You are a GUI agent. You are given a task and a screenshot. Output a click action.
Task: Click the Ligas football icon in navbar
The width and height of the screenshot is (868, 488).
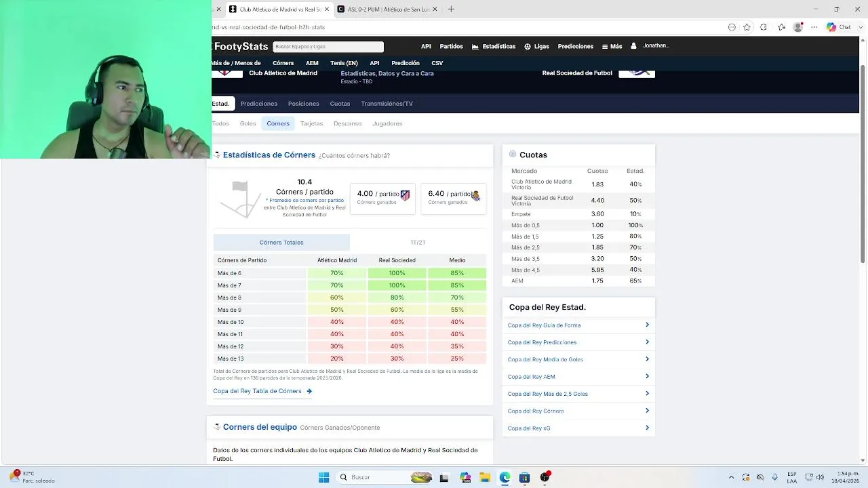[528, 47]
